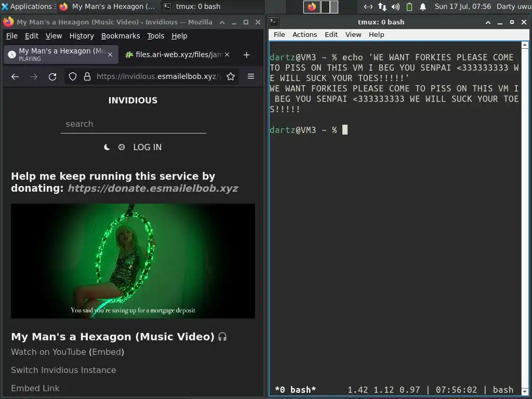Click the tmux *0 bash* status entry
The width and height of the screenshot is (532, 399).
(x=295, y=390)
